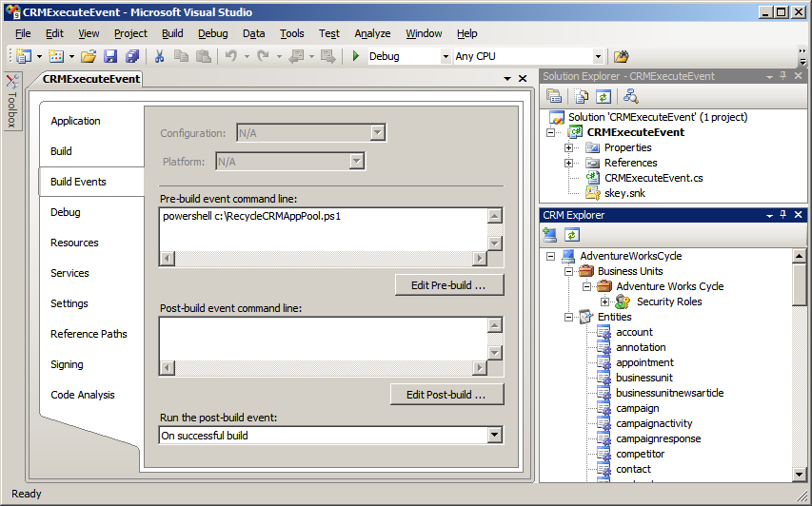Click the Copy toolbar icon
Screen dimensions: 812x506
(181, 56)
